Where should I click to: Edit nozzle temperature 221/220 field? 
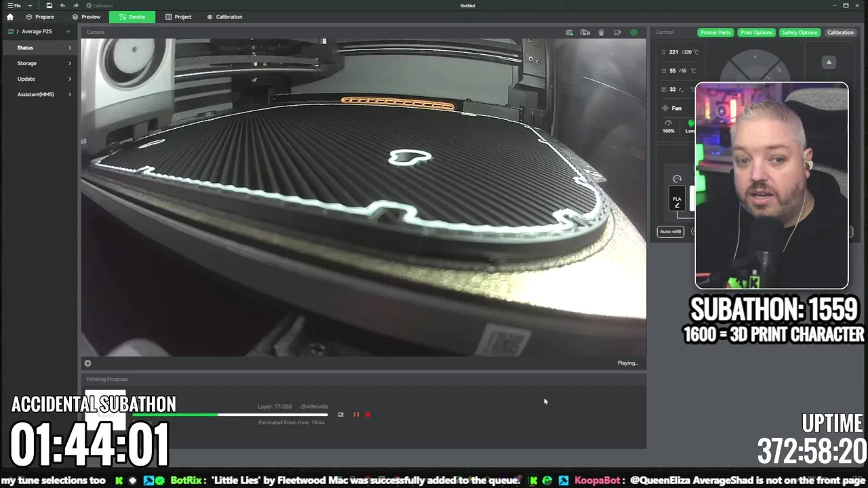(679, 52)
